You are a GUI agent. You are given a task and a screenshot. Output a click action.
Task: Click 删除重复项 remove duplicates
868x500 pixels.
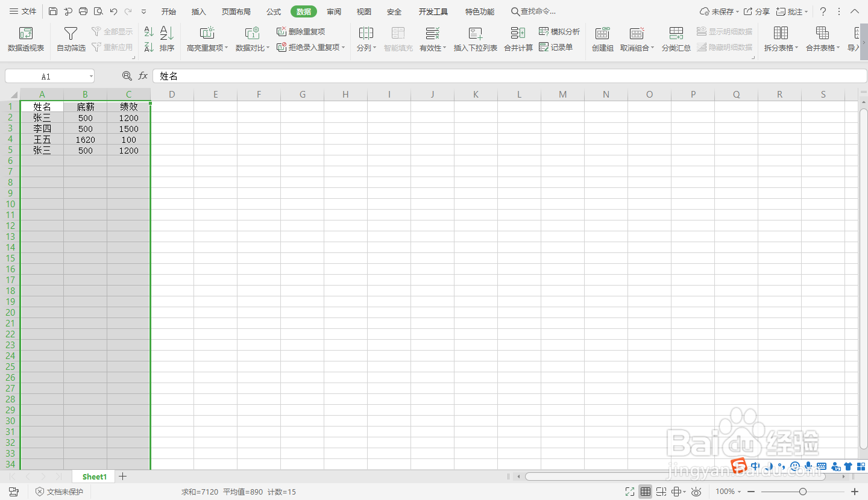pyautogui.click(x=301, y=31)
